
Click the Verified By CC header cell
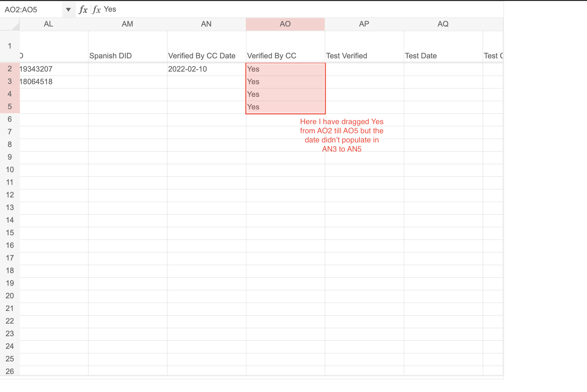(285, 56)
